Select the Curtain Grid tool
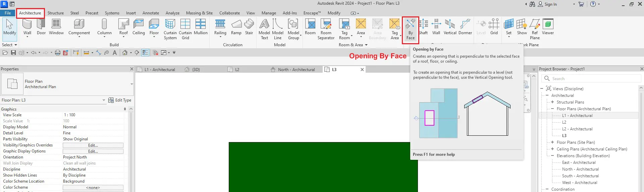The image size is (644, 192). click(185, 29)
